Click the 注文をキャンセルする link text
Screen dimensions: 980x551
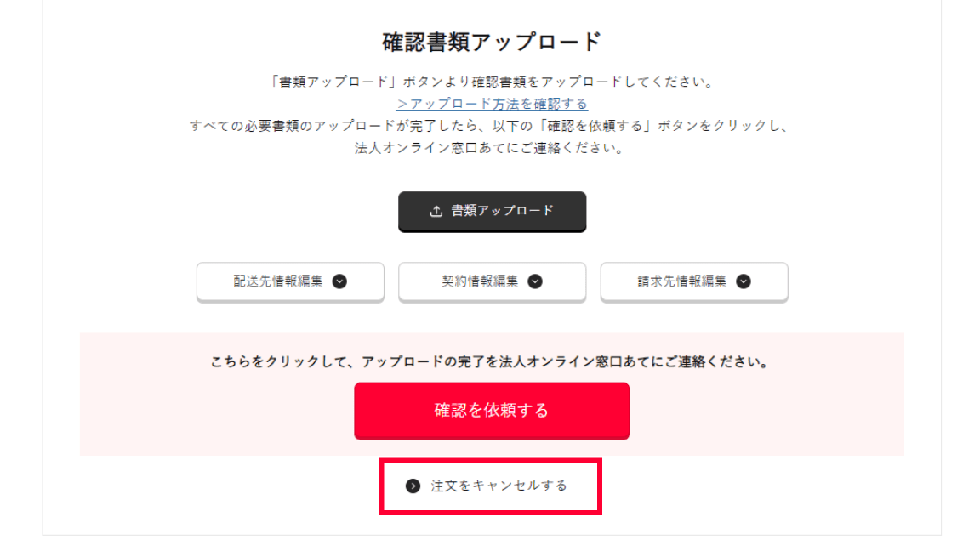(499, 486)
